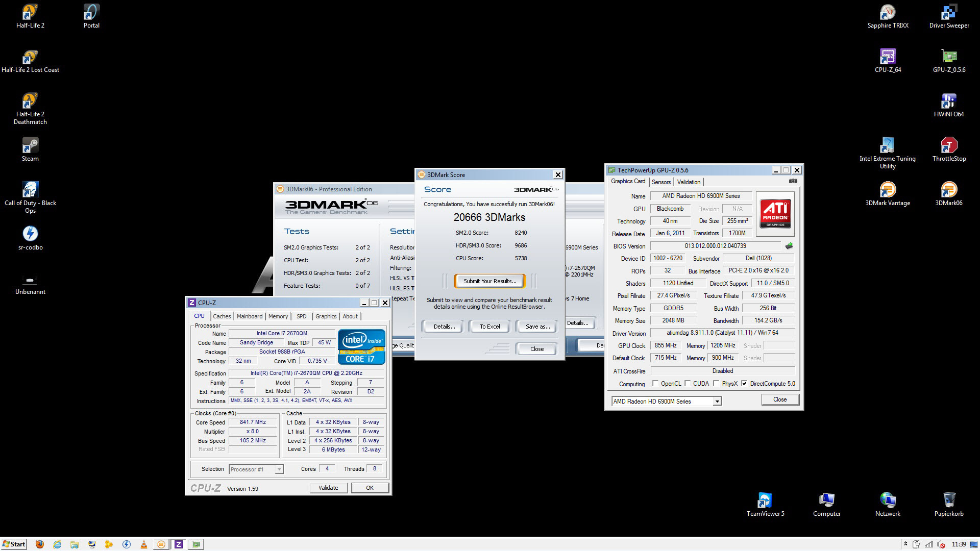This screenshot has height=551, width=980.
Task: Toggle the PhysX checkbox in GPU-Z
Action: [716, 384]
